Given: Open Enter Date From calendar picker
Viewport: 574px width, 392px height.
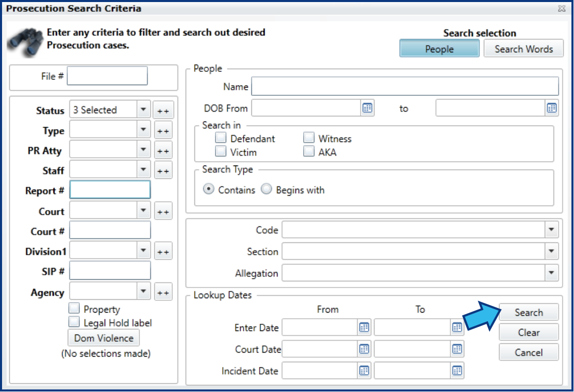Looking at the screenshot, I should (x=364, y=327).
